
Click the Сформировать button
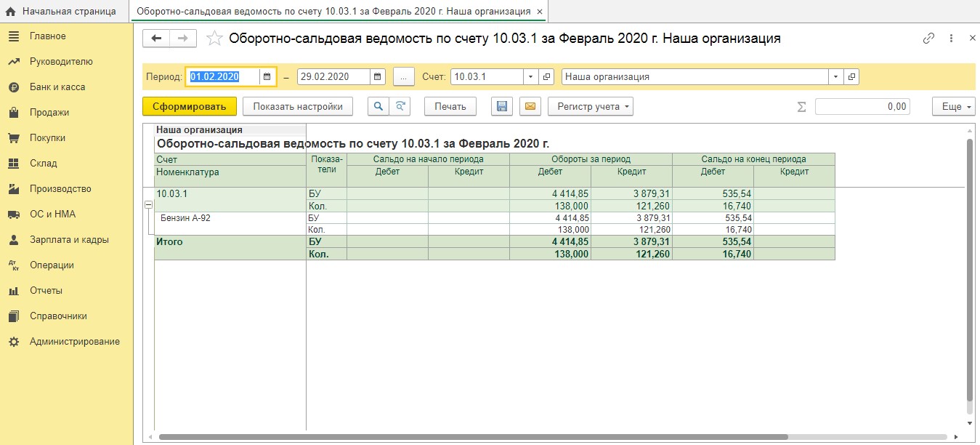pyautogui.click(x=190, y=106)
